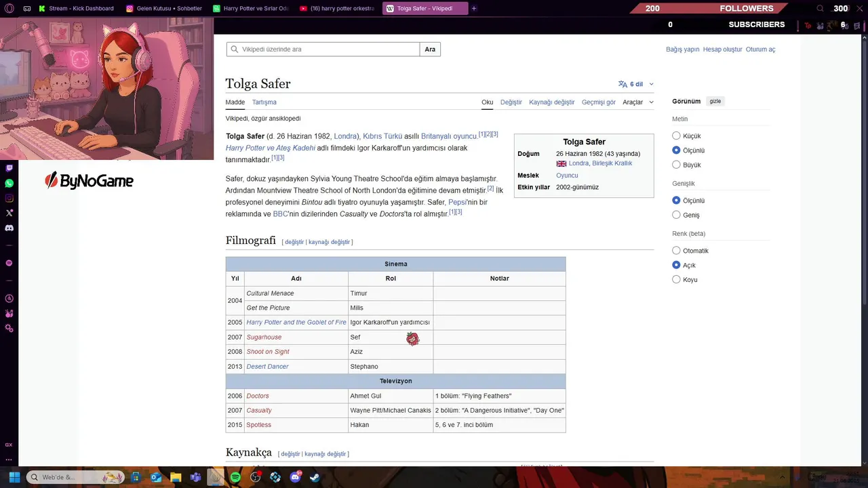868x488 pixels.
Task: Focus the Vikipedi üzerinde ara search field
Action: tap(323, 49)
